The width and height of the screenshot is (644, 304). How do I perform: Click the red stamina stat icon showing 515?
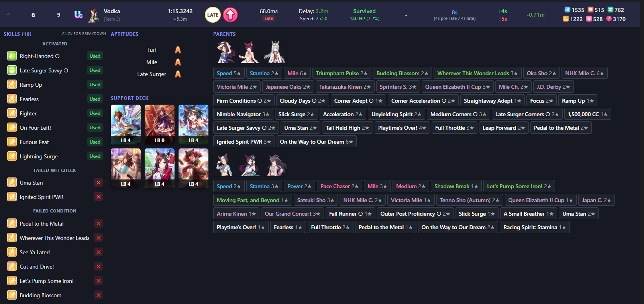[591, 10]
